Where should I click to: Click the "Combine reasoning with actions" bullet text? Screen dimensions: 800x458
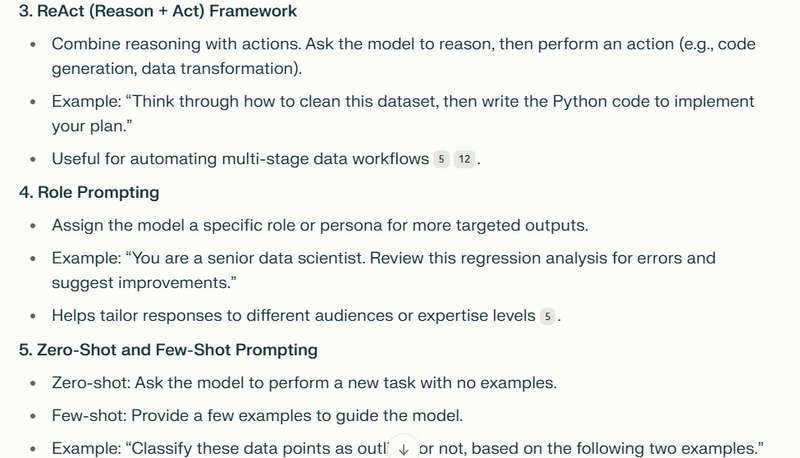click(x=170, y=45)
